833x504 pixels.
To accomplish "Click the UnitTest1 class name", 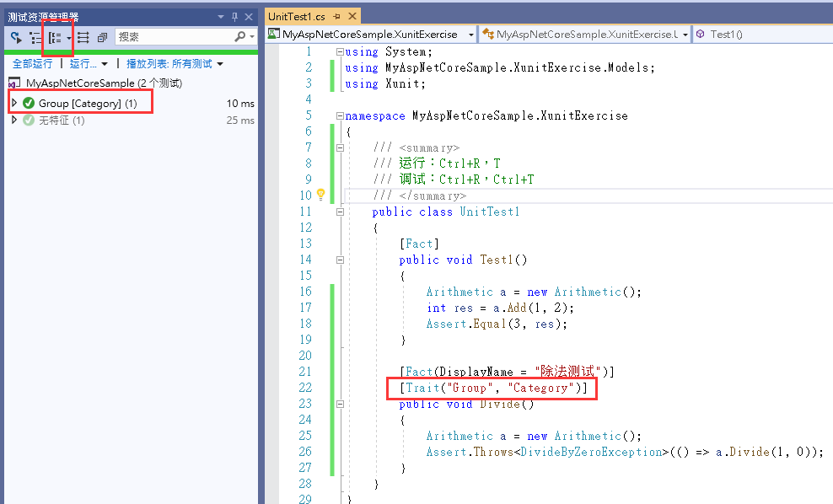I will 489,212.
